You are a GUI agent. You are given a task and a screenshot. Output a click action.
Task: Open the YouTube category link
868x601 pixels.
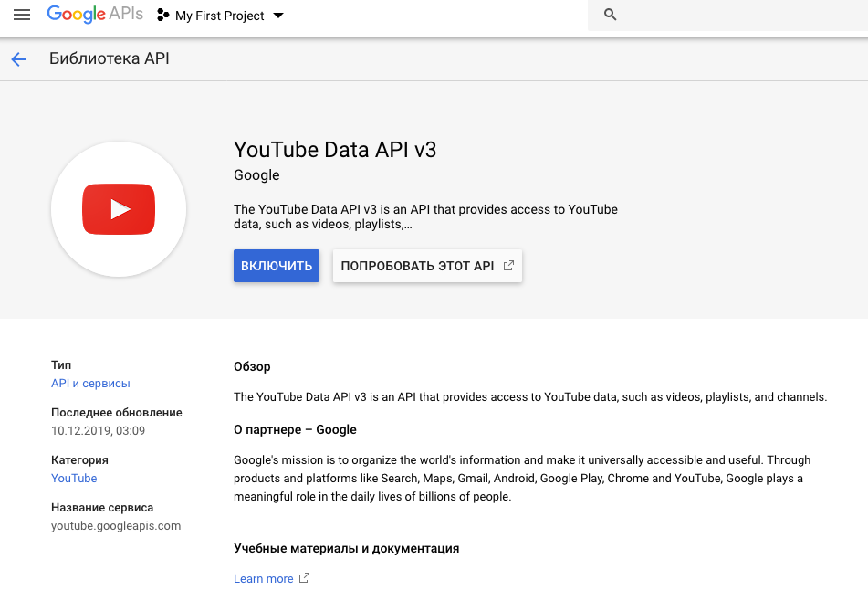[74, 478]
